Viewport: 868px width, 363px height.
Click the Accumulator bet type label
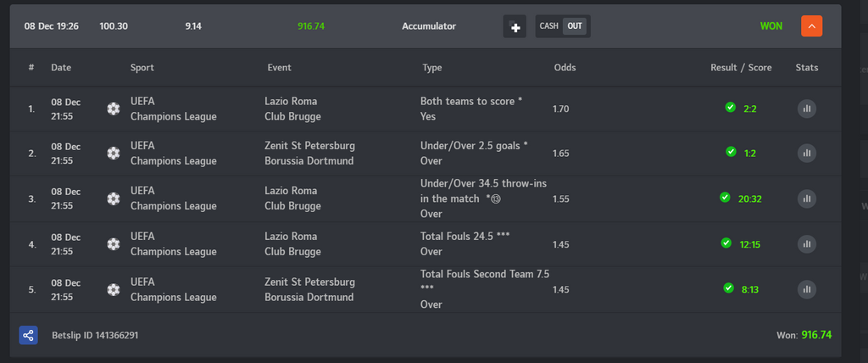pos(428,26)
